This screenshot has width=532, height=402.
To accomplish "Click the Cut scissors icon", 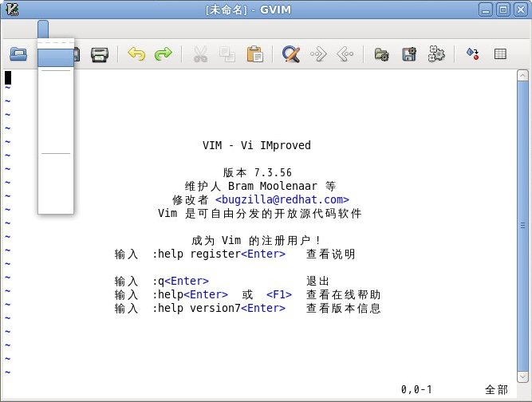I will (x=200, y=54).
